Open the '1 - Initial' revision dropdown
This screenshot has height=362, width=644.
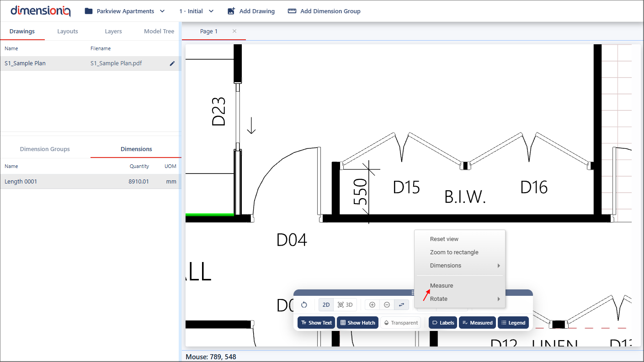click(x=197, y=11)
